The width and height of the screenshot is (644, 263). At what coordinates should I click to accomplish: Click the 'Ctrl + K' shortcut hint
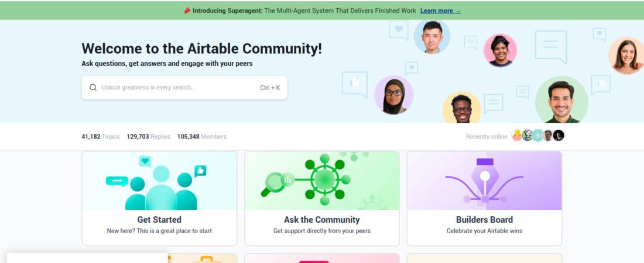tap(270, 88)
